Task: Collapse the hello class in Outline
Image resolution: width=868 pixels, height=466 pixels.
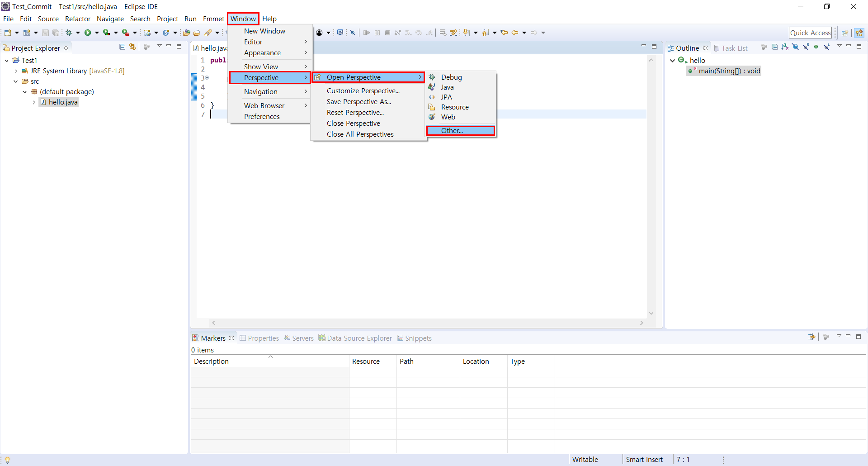Action: click(x=673, y=60)
